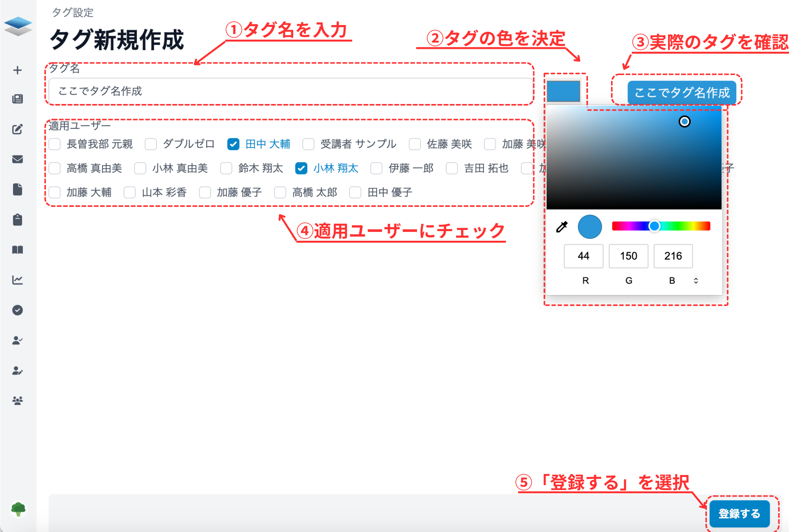The width and height of the screenshot is (789, 532).
Task: Select the plus icon in the sidebar
Action: pos(17,70)
